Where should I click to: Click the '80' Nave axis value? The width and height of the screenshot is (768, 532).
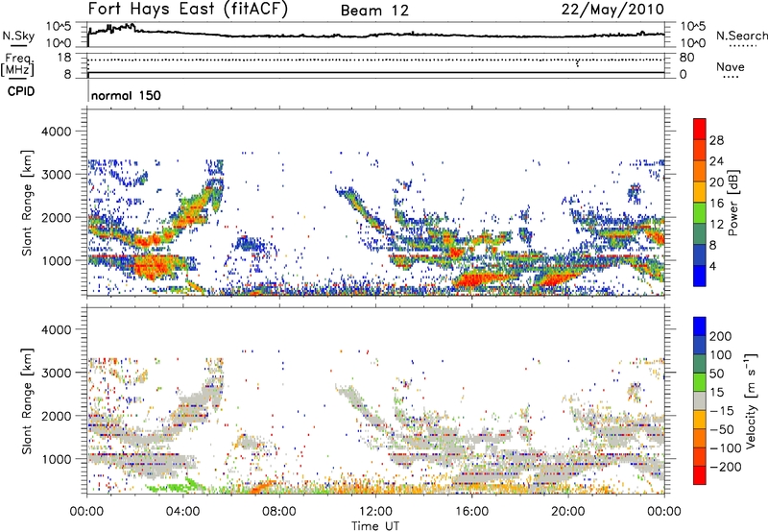tap(686, 58)
